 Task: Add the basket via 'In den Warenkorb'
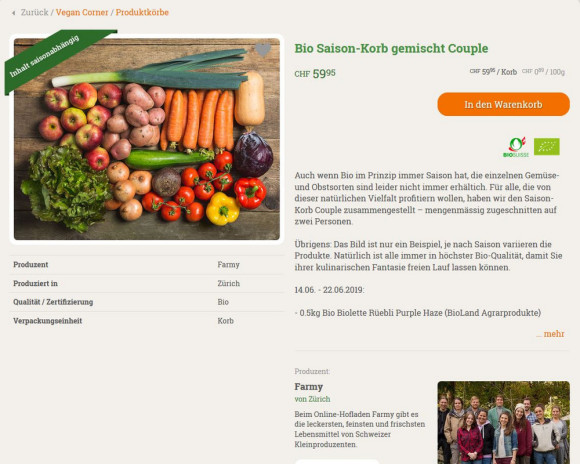503,104
